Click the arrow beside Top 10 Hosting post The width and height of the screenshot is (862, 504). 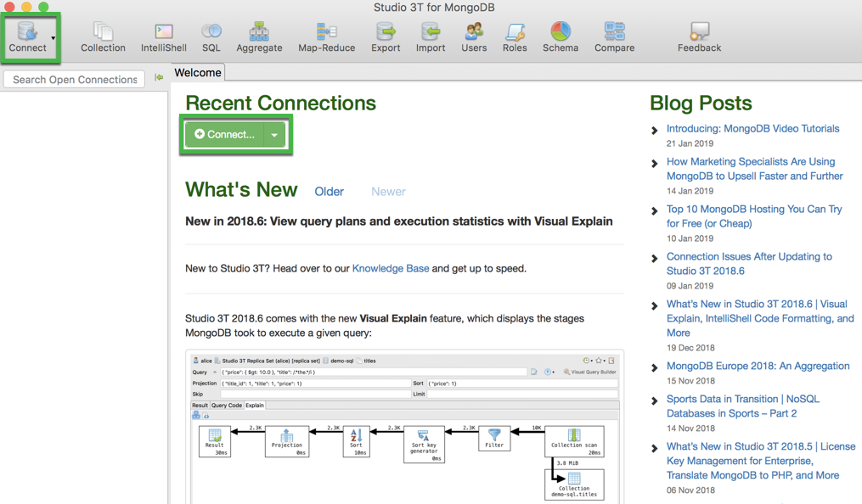point(654,210)
